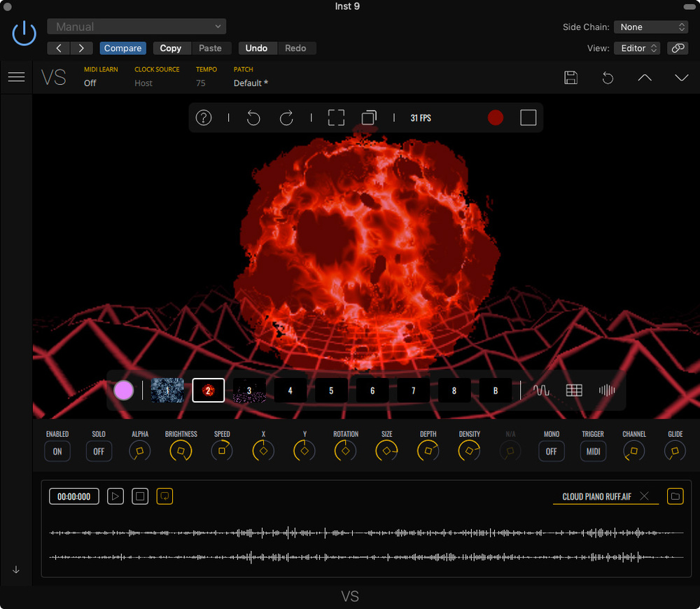The image size is (700, 609).
Task: Revert the patch with reload icon
Action: pos(608,78)
